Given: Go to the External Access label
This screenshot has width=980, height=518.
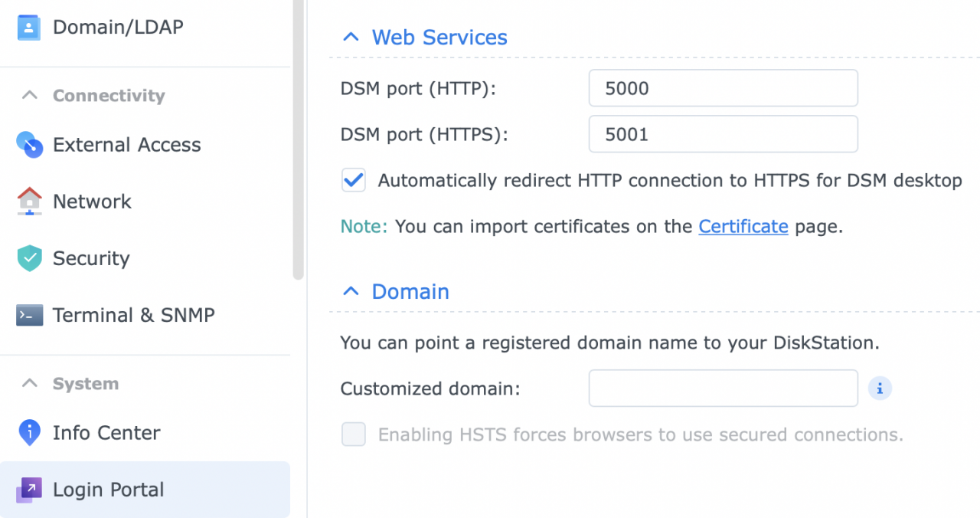Looking at the screenshot, I should click(x=126, y=145).
